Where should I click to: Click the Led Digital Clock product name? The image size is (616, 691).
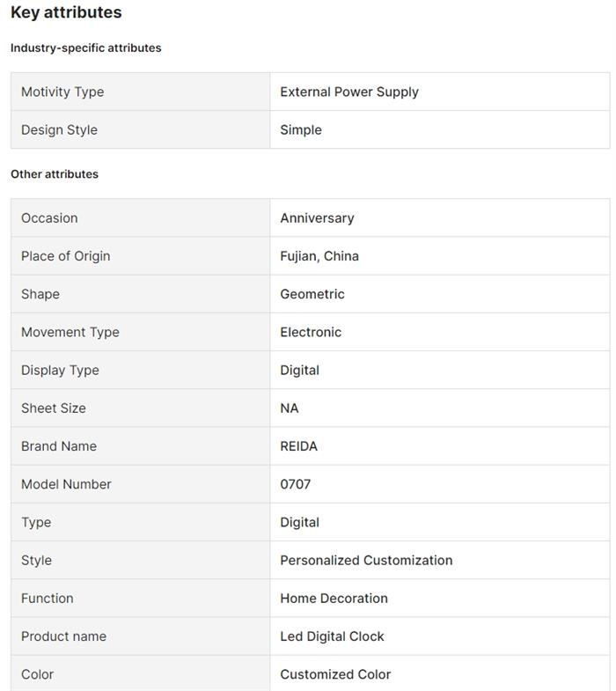[x=332, y=636]
